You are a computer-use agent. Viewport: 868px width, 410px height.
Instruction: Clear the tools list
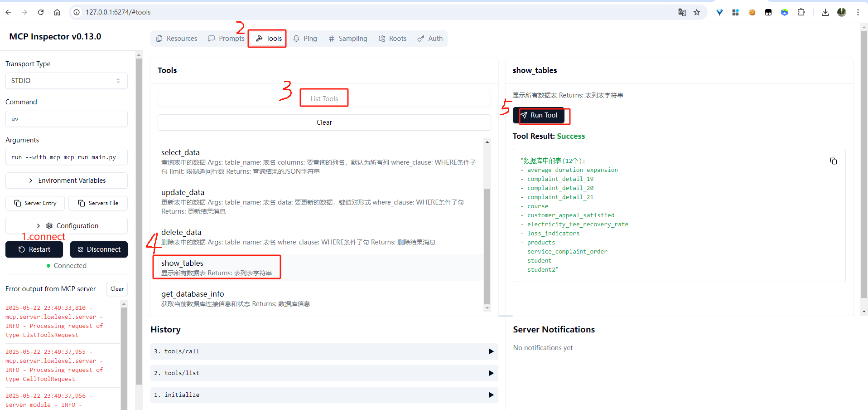324,122
